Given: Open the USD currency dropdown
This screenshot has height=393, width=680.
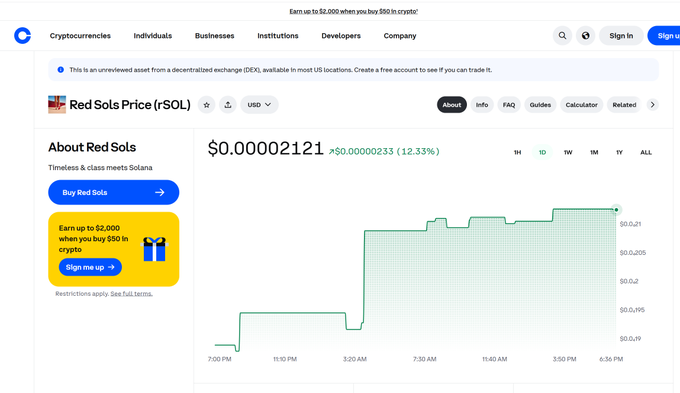Looking at the screenshot, I should click(259, 105).
